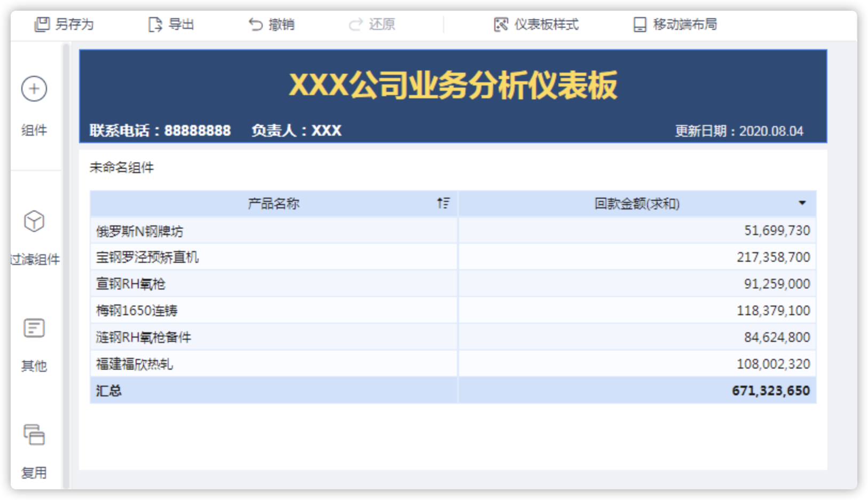Toggle sort order on 产品名称 column
Image resolution: width=868 pixels, height=500 pixels.
point(443,203)
